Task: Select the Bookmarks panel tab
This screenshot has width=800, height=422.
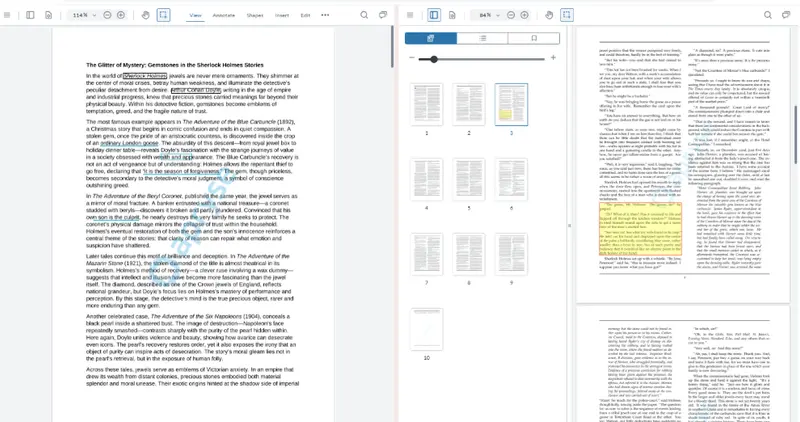Action: 534,38
